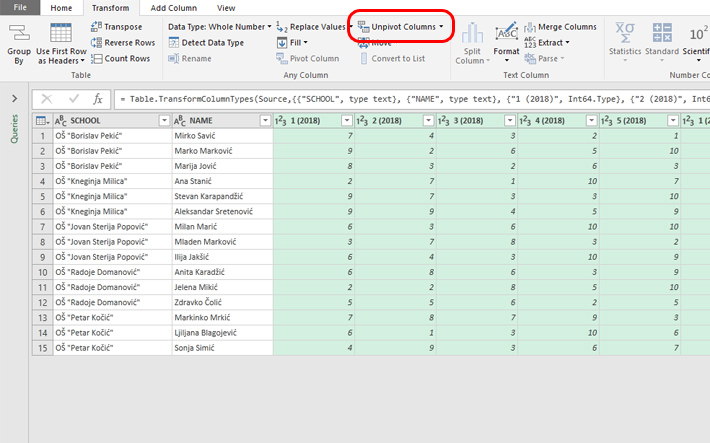Click the Merge Columns command

pyautogui.click(x=561, y=27)
